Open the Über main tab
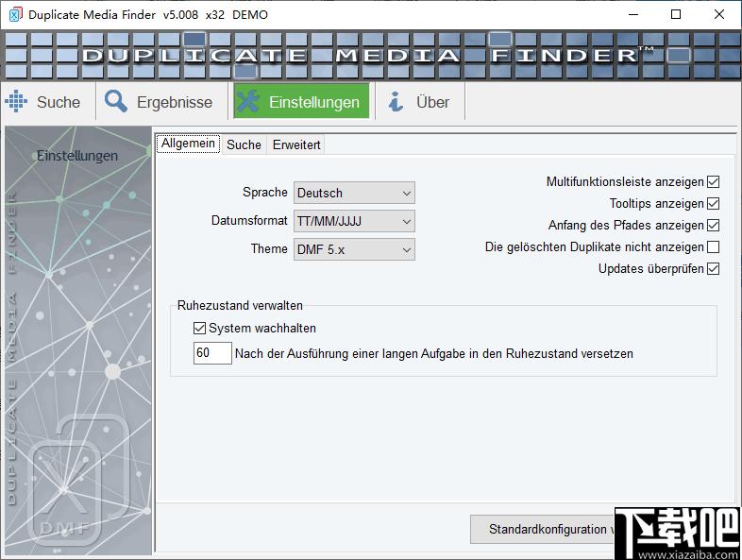Image resolution: width=742 pixels, height=560 pixels. pyautogui.click(x=420, y=101)
